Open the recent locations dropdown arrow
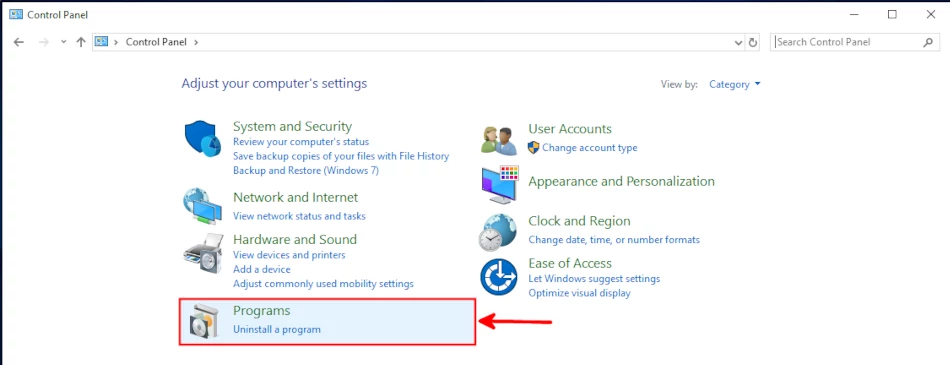This screenshot has width=950, height=365. pyautogui.click(x=64, y=42)
